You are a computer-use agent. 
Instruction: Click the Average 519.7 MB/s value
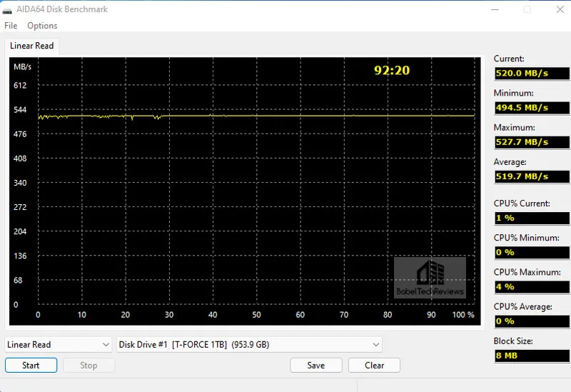click(x=532, y=176)
